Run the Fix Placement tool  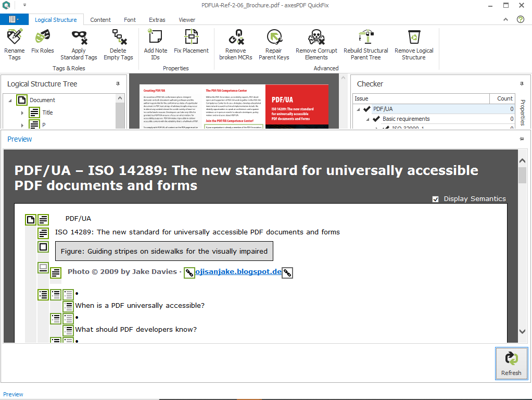[x=192, y=42]
